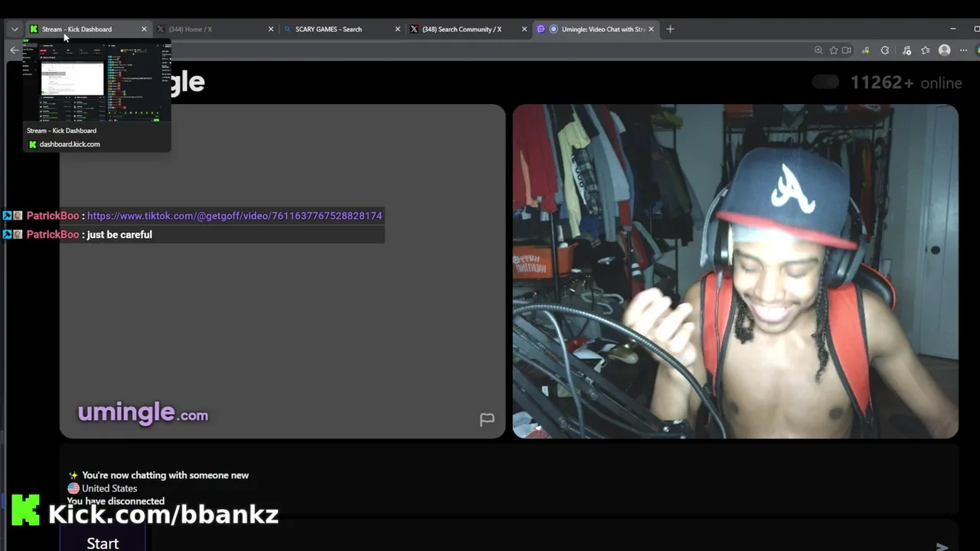Screen dimensions: 980x551
Task: Close the Search Community / X tab
Action: tap(524, 29)
